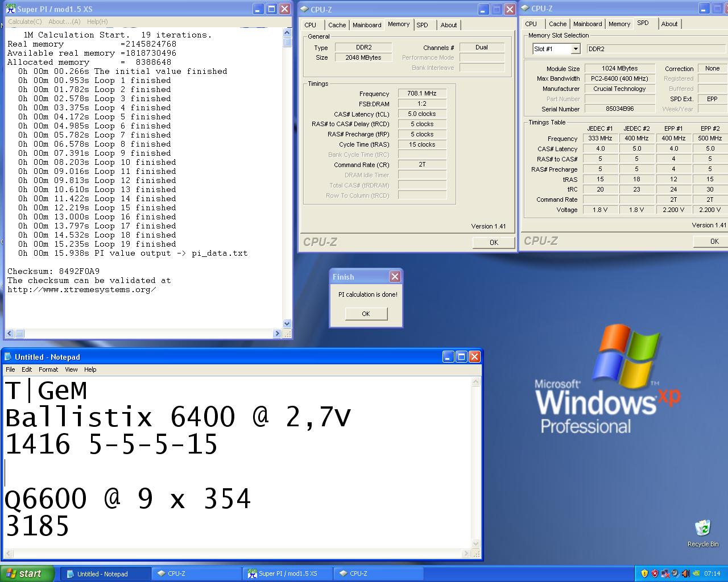
Task: Click OK in the Finish dialog
Action: [x=366, y=314]
